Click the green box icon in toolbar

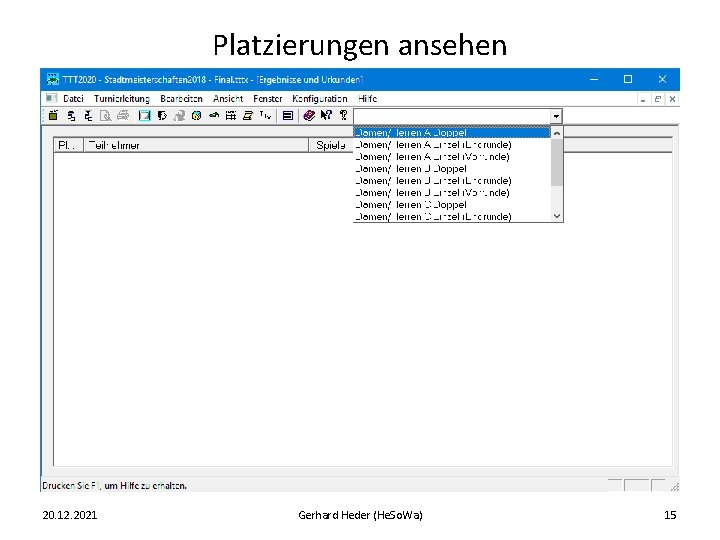point(53,116)
